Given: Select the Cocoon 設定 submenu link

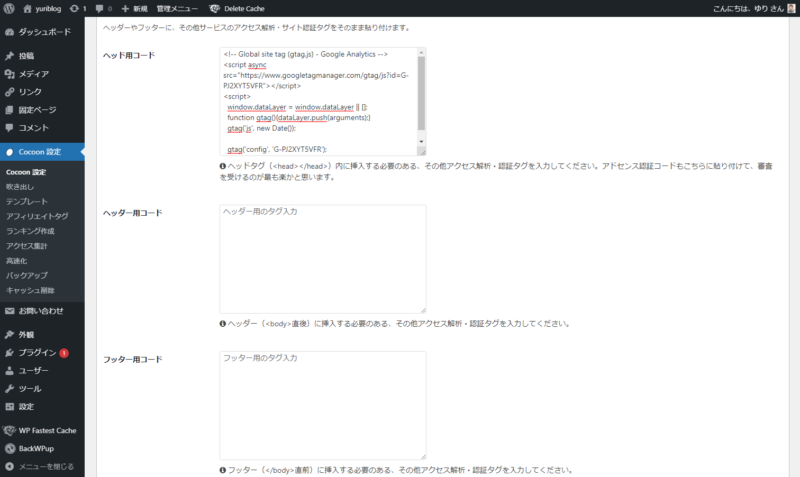Looking at the screenshot, I should (x=26, y=172).
